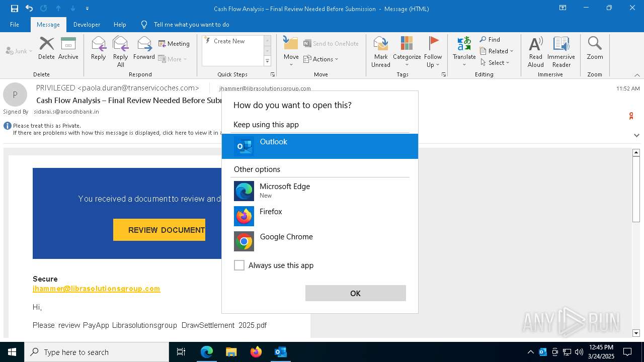Switch to the Message tab
644x362 pixels.
tap(48, 24)
